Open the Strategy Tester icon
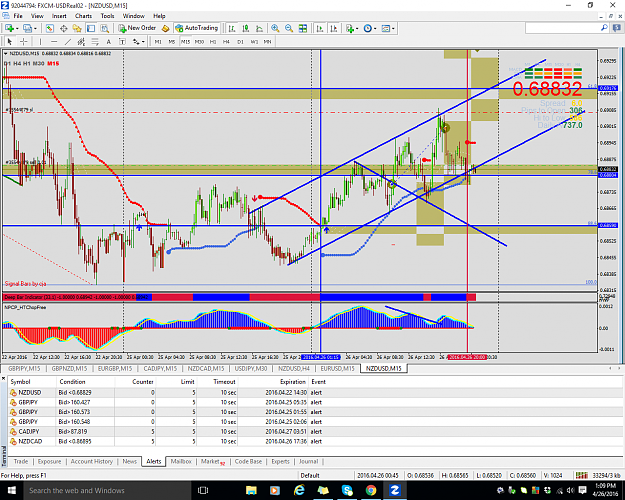 pyautogui.click(x=104, y=28)
